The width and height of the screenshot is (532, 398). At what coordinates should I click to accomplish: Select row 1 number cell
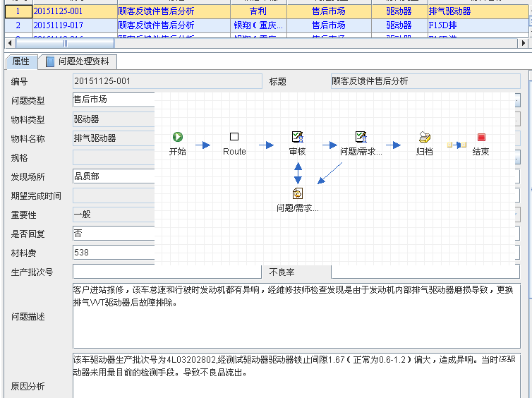click(x=18, y=11)
